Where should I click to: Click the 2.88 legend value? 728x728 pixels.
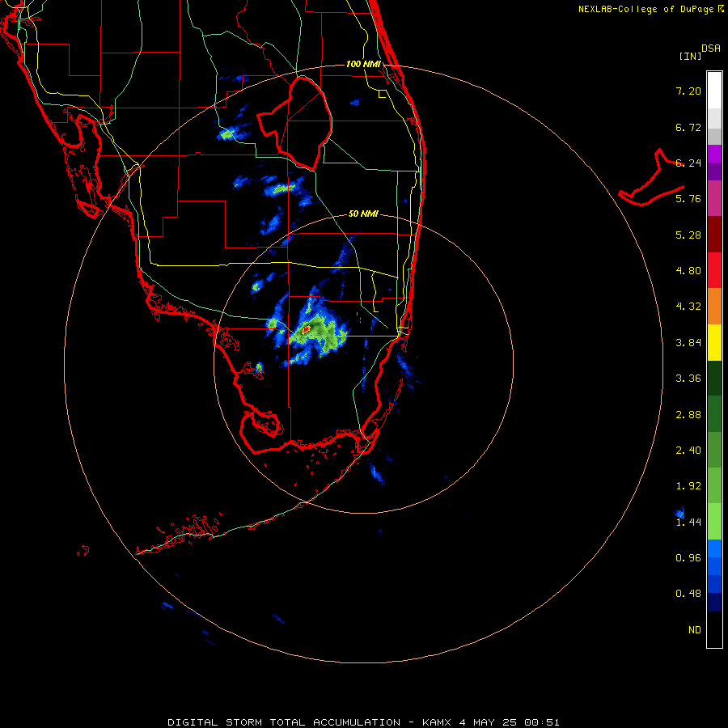(688, 415)
